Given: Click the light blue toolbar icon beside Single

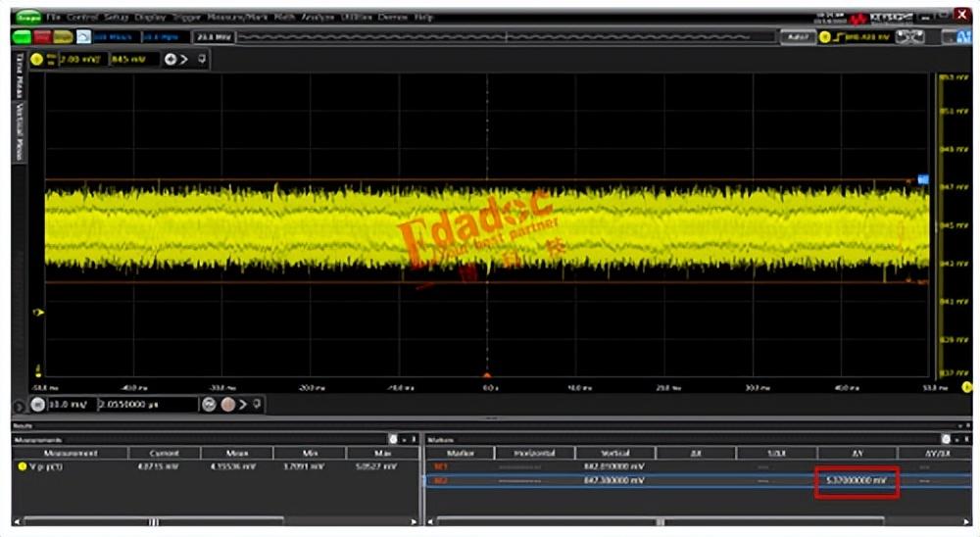Looking at the screenshot, I should point(83,37).
